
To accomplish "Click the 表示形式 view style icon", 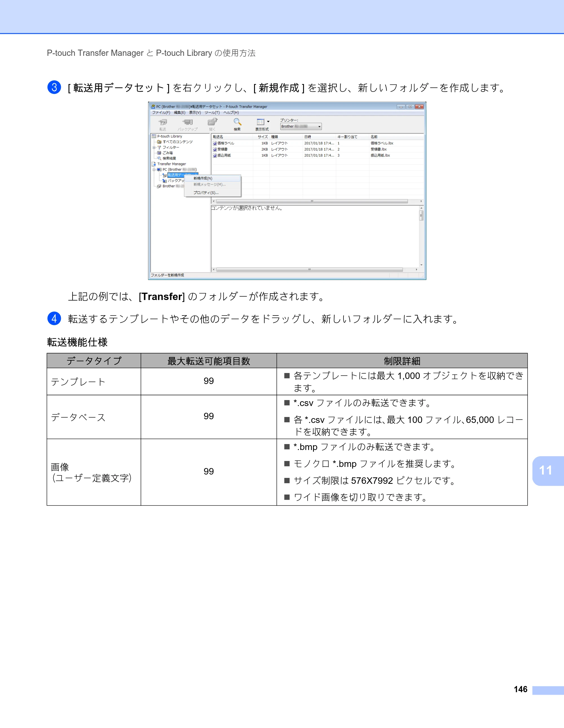I will (261, 122).
